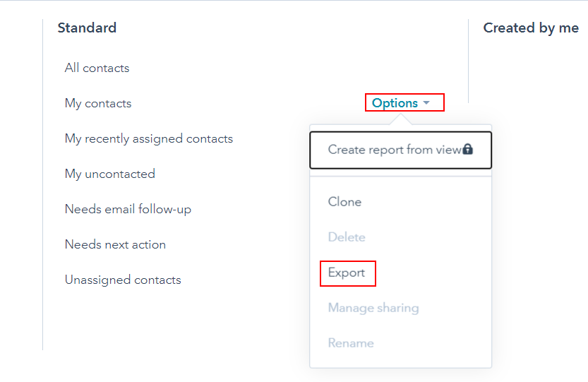
Task: Select the Unassigned contacts view
Action: point(123,280)
